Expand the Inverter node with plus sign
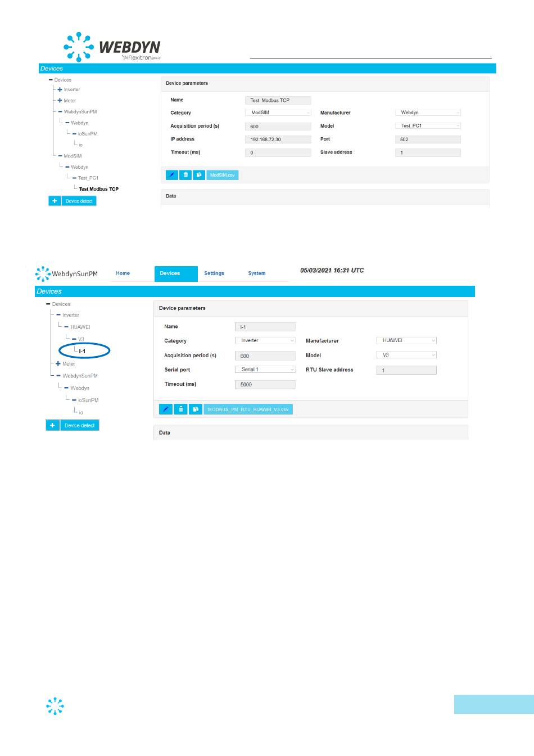The height and width of the screenshot is (756, 534). 60,89
